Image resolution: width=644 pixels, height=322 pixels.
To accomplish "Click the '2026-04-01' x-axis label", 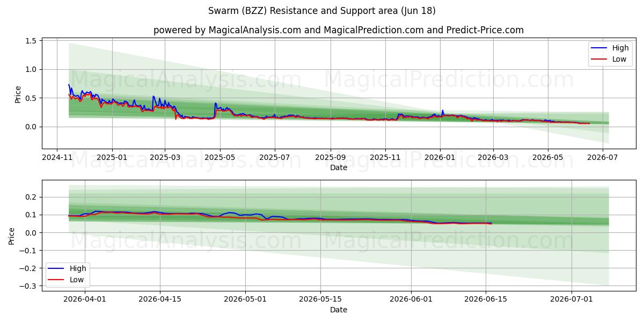I will coord(85,300).
